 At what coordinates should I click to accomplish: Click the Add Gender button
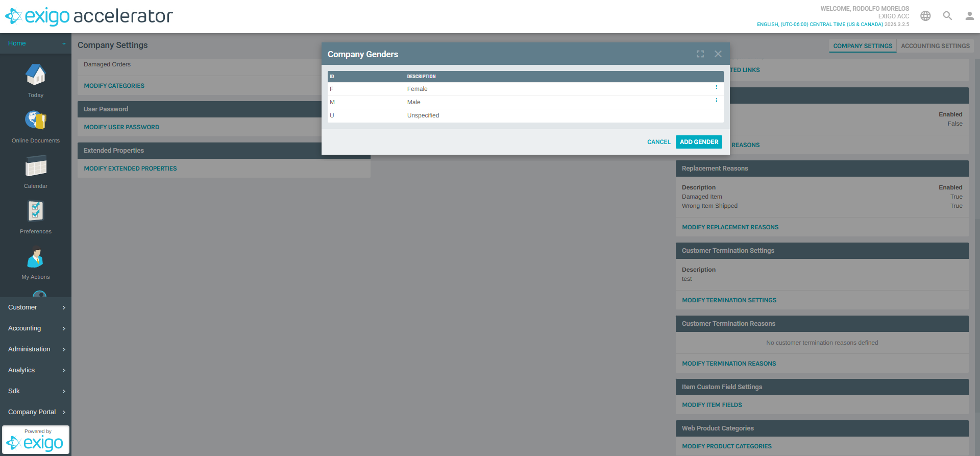pos(699,142)
